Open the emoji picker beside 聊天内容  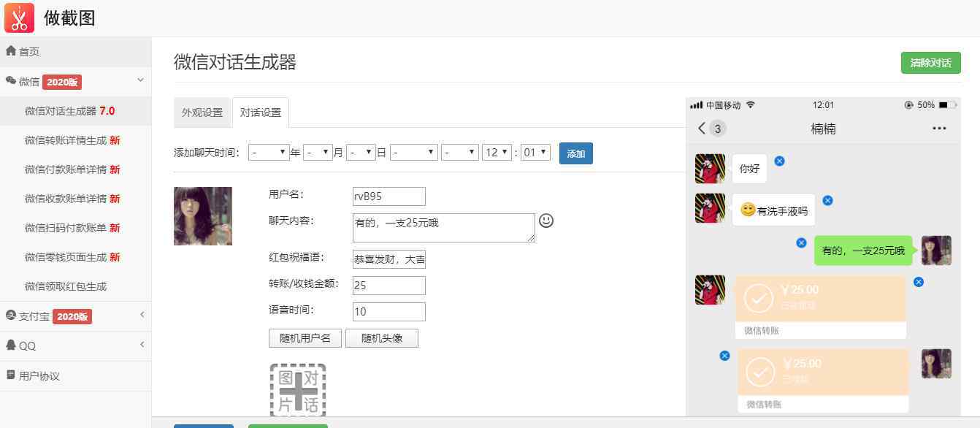[546, 221]
